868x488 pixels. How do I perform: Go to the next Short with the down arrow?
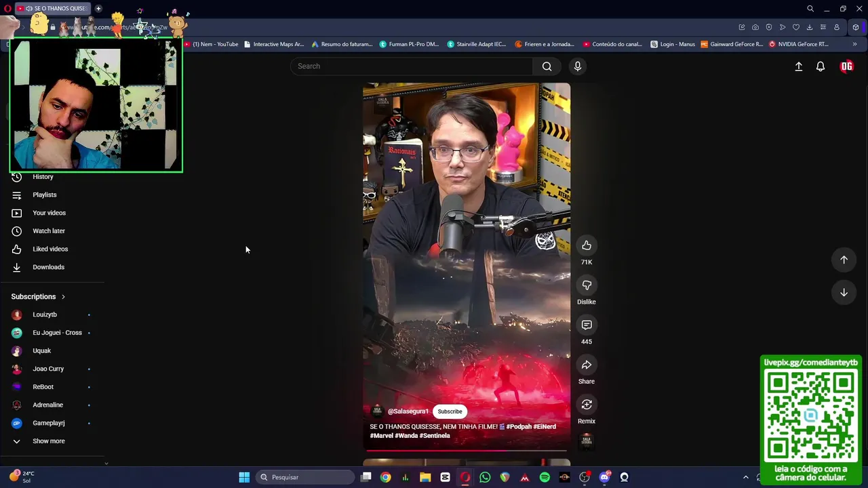click(844, 292)
